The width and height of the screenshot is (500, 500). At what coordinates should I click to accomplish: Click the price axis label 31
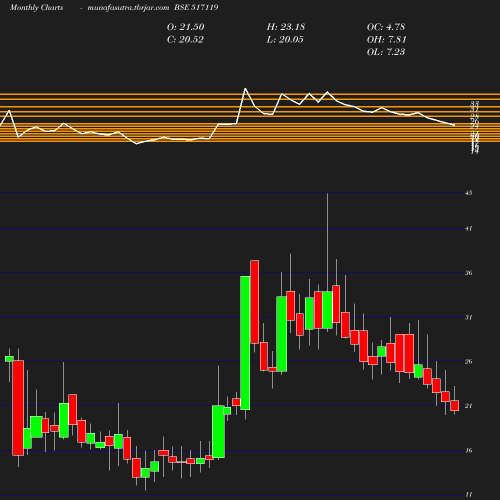tap(469, 317)
